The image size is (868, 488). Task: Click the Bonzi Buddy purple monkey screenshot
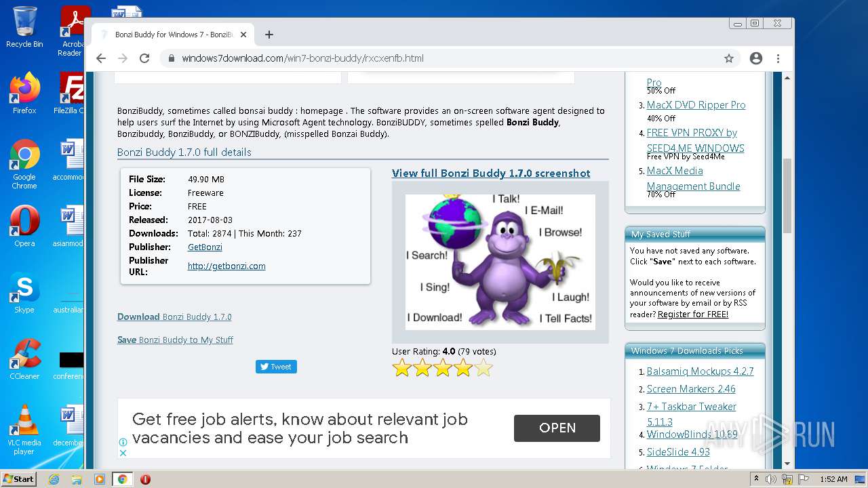(x=500, y=262)
